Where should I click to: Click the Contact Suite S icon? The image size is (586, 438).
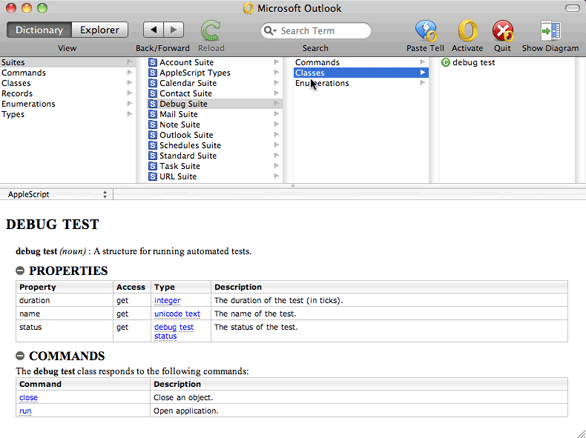click(x=152, y=93)
